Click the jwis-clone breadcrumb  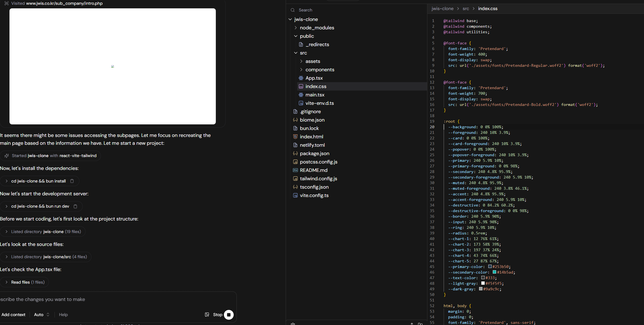pyautogui.click(x=442, y=9)
